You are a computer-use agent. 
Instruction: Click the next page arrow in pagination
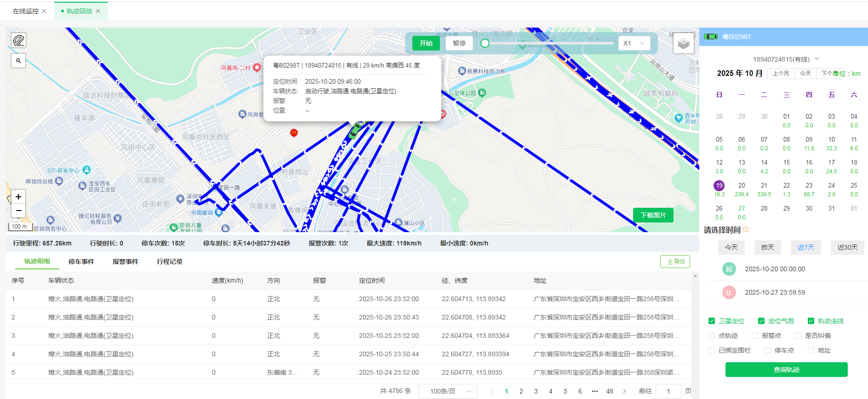[x=624, y=391]
